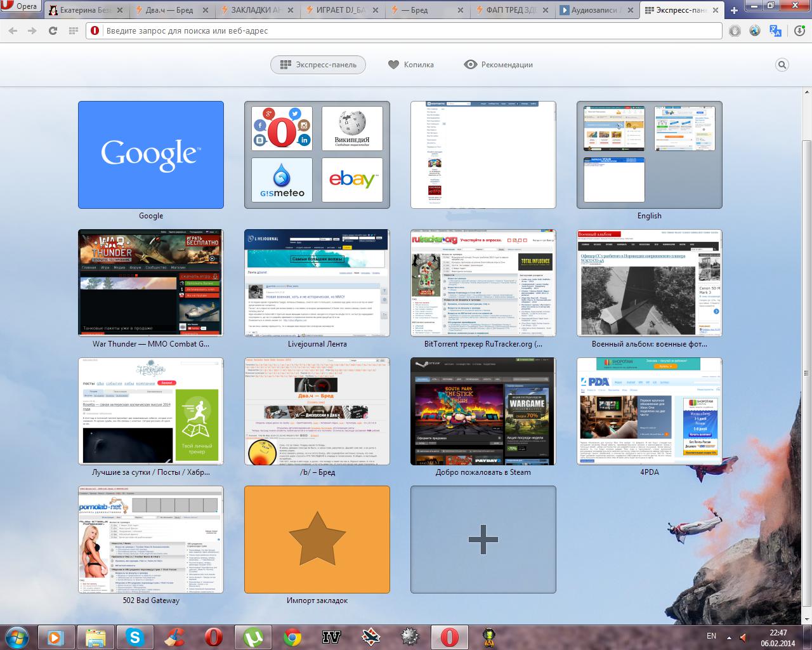Click the EN language indicator
This screenshot has width=812, height=650.
pyautogui.click(x=711, y=636)
